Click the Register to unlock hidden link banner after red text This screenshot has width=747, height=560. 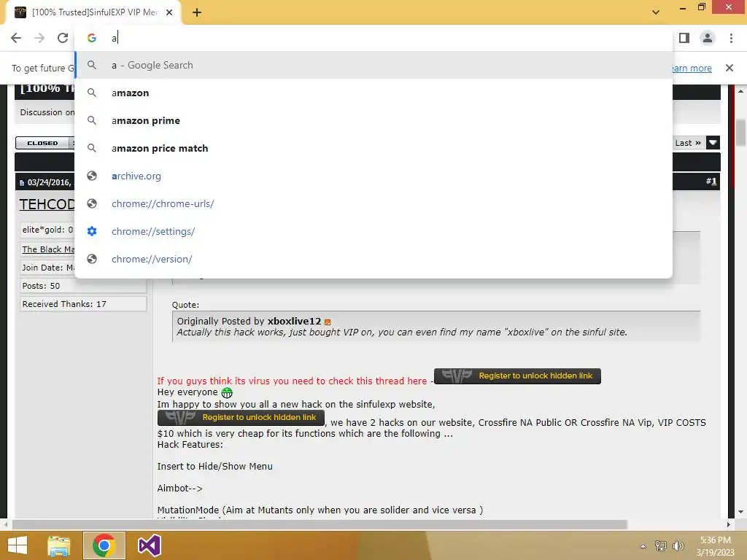(x=517, y=376)
